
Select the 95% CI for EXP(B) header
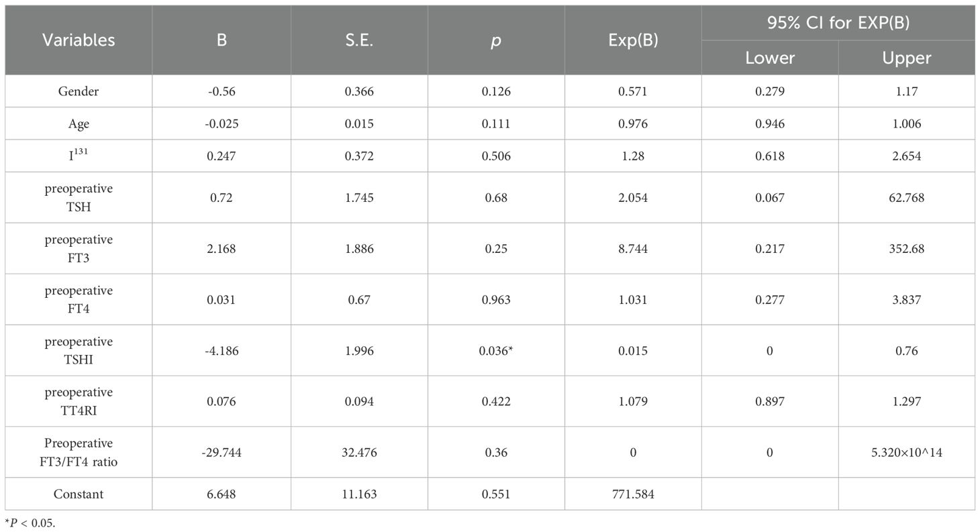tap(838, 23)
